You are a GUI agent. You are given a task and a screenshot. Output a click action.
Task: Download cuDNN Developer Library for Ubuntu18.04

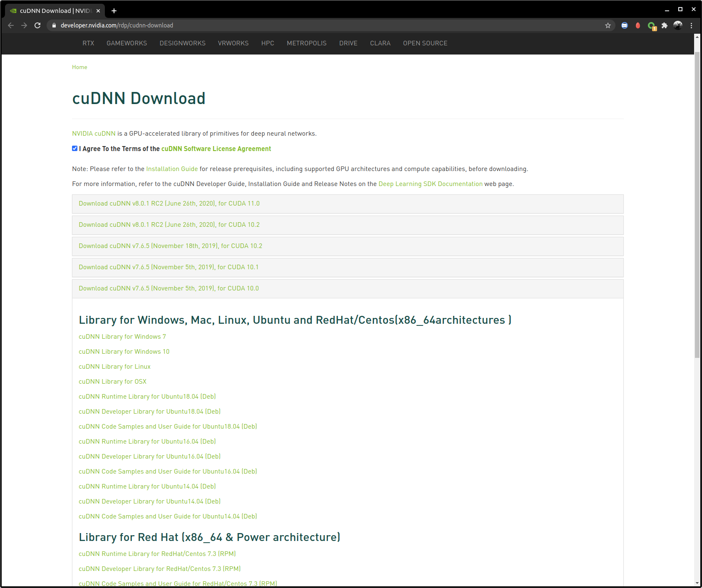tap(150, 412)
